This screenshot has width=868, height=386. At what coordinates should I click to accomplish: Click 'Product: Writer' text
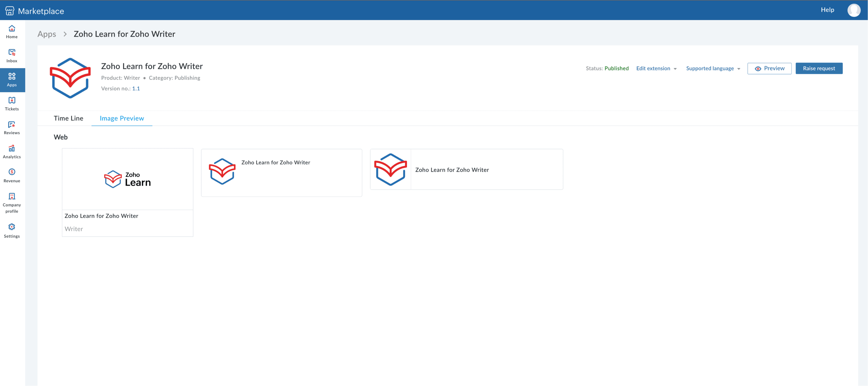click(120, 78)
